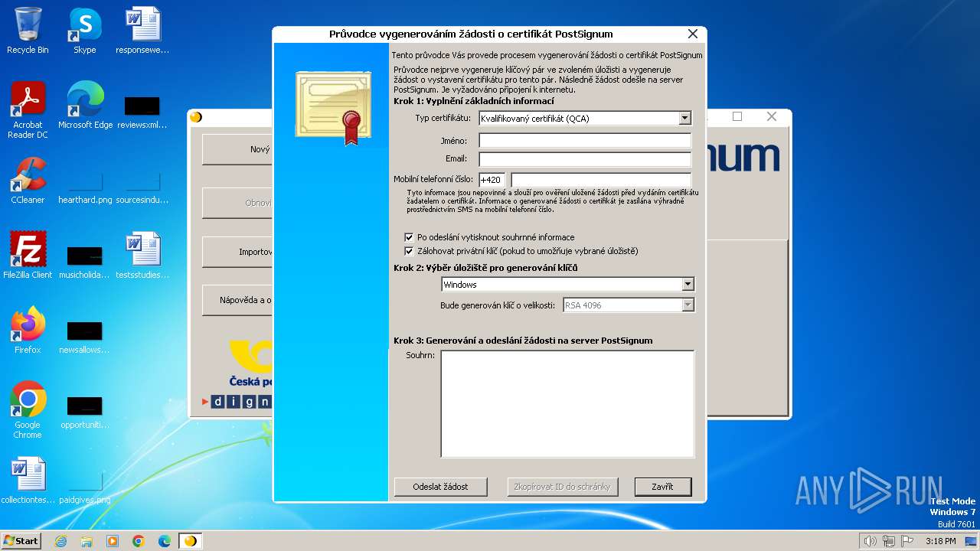
Task: Close the certificate wizard dialog
Action: point(693,34)
